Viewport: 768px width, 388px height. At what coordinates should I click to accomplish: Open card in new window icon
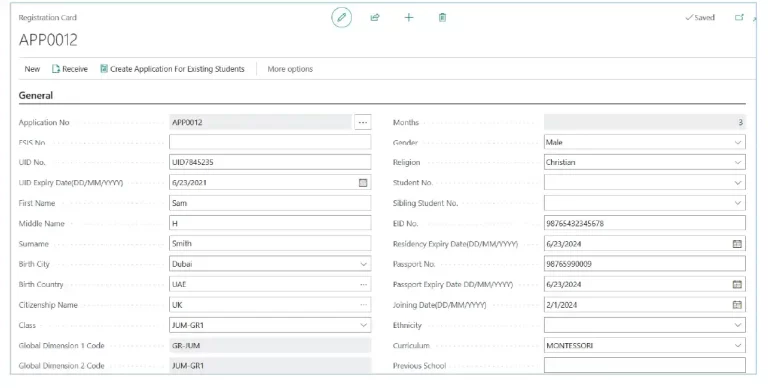(x=739, y=18)
